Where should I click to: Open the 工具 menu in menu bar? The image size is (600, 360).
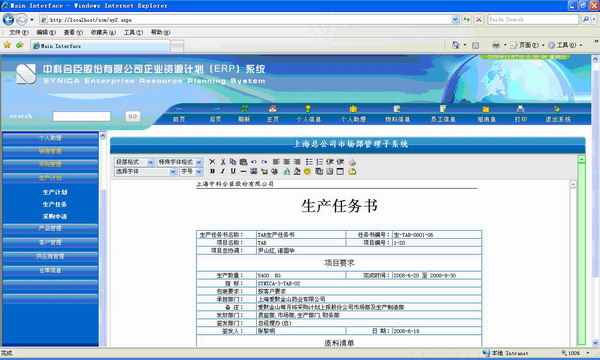(133, 33)
